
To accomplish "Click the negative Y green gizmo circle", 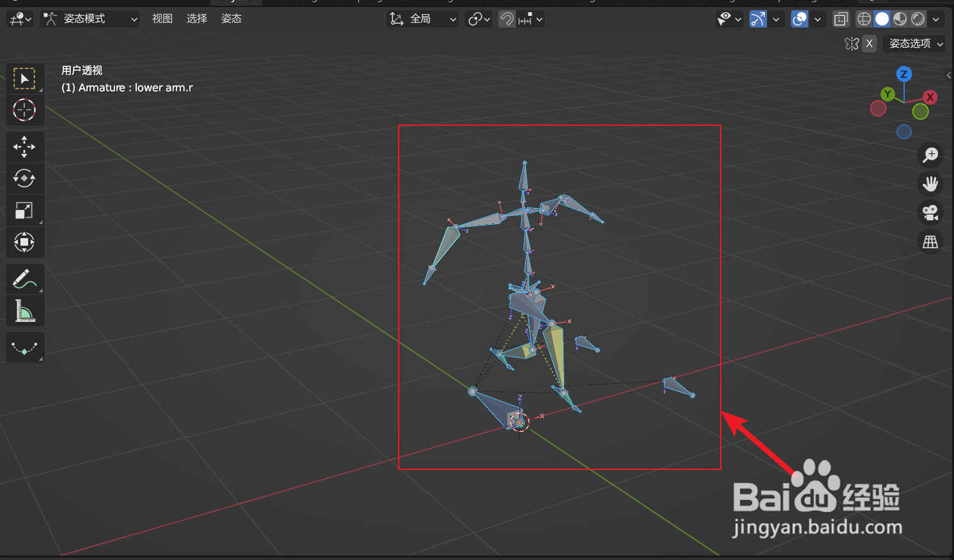I will point(921,112).
